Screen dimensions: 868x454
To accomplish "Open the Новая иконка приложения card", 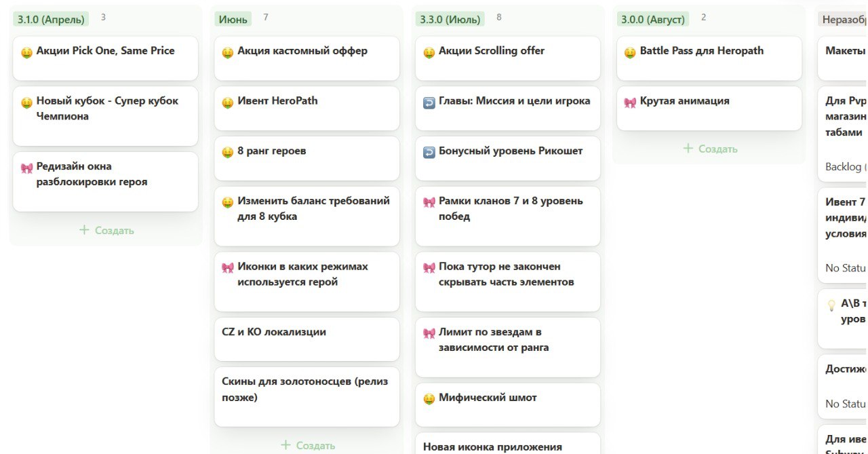I will point(507,445).
